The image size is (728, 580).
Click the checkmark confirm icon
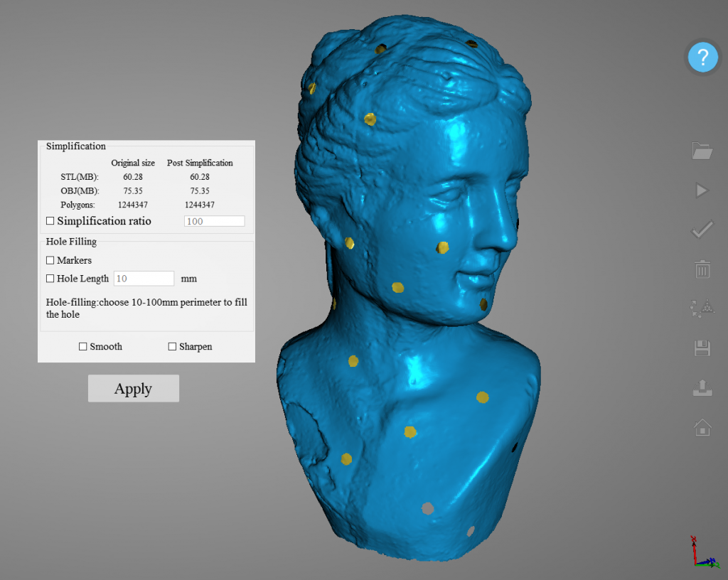(702, 230)
